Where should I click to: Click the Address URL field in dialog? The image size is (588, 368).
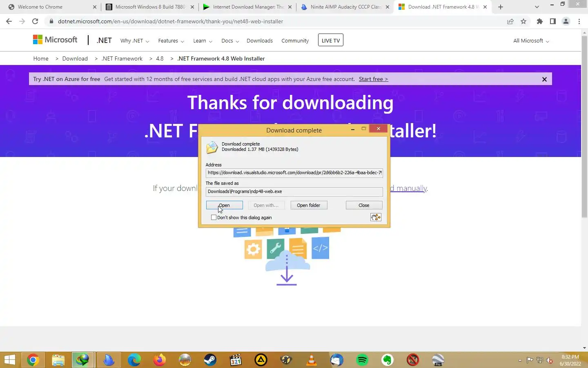(294, 173)
